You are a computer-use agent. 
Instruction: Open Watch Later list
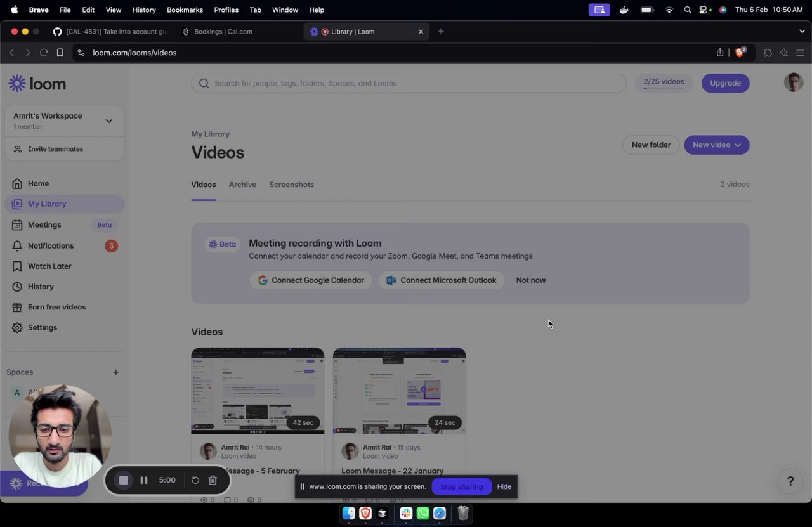coord(49,266)
